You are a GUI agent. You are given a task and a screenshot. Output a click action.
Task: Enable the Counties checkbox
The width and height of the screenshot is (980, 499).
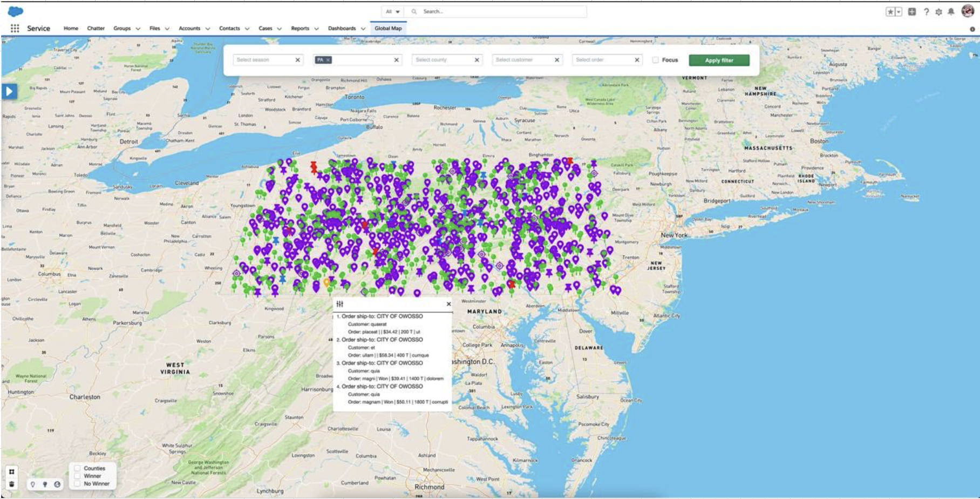click(x=77, y=468)
